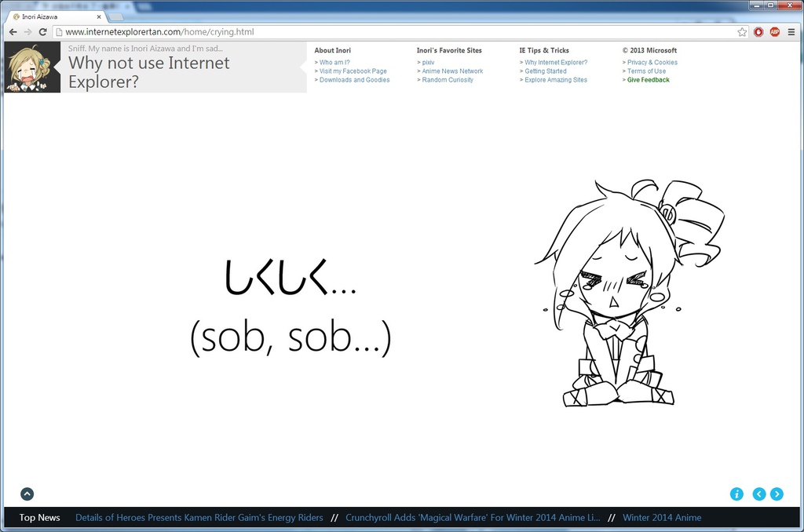Go back with the browser back arrow
This screenshot has height=532, width=804.
coord(13,31)
